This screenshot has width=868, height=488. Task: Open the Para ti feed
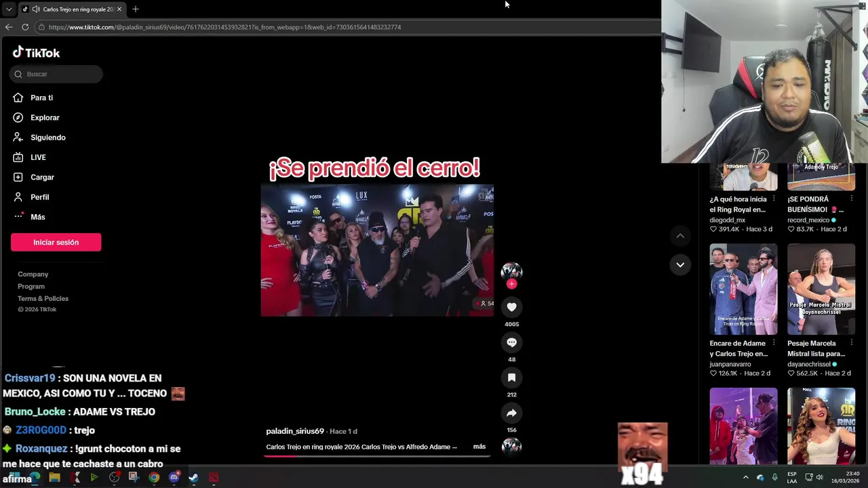(33, 98)
